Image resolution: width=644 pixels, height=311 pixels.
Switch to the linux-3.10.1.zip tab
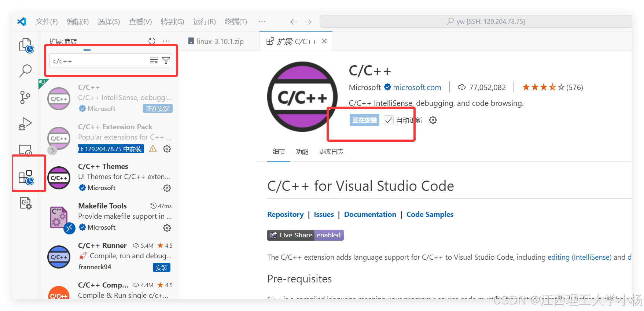point(220,41)
